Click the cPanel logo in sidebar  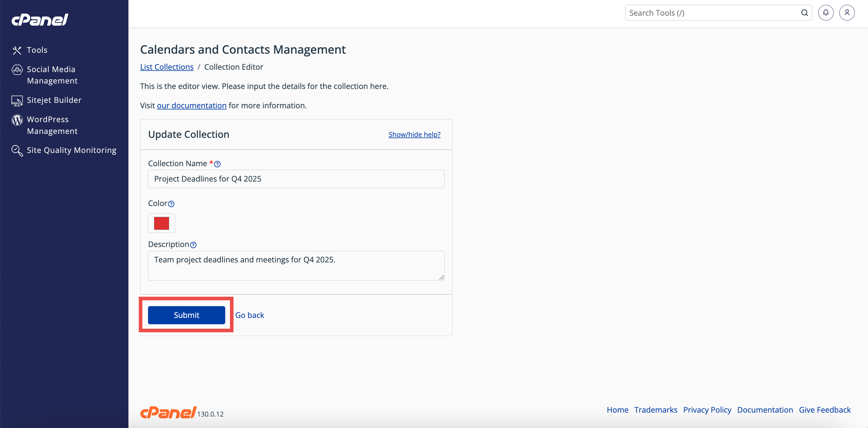click(40, 20)
